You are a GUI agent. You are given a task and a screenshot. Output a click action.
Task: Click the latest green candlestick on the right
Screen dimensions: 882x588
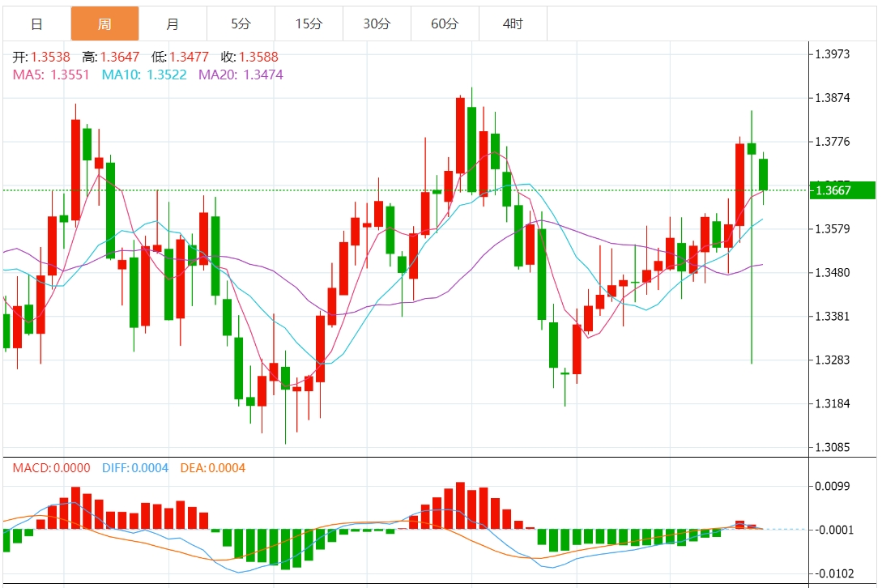tap(763, 175)
